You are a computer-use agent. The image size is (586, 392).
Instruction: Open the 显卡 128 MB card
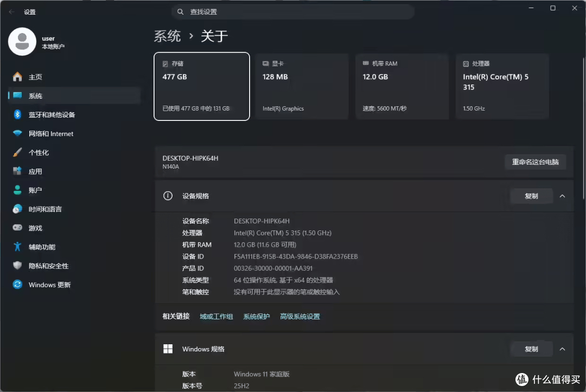[302, 86]
